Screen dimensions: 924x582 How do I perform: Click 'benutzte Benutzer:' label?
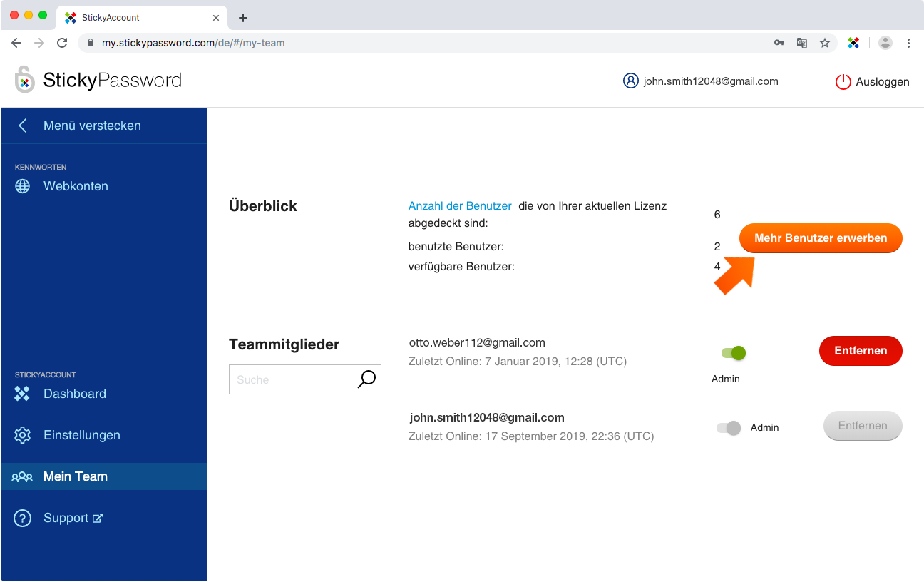coord(456,247)
